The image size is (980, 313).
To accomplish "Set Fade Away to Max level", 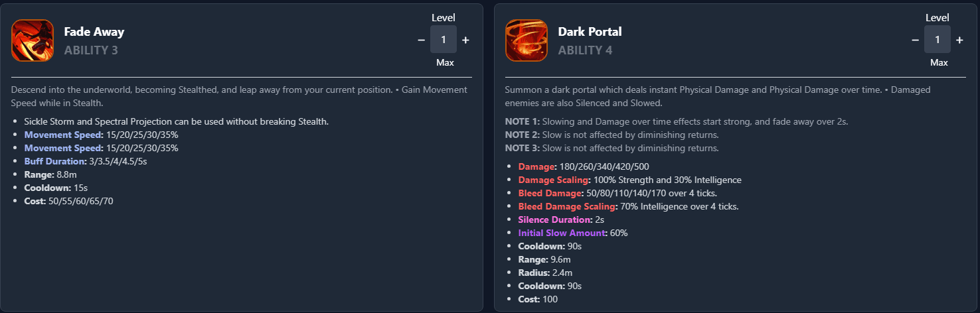I will pyautogui.click(x=445, y=62).
